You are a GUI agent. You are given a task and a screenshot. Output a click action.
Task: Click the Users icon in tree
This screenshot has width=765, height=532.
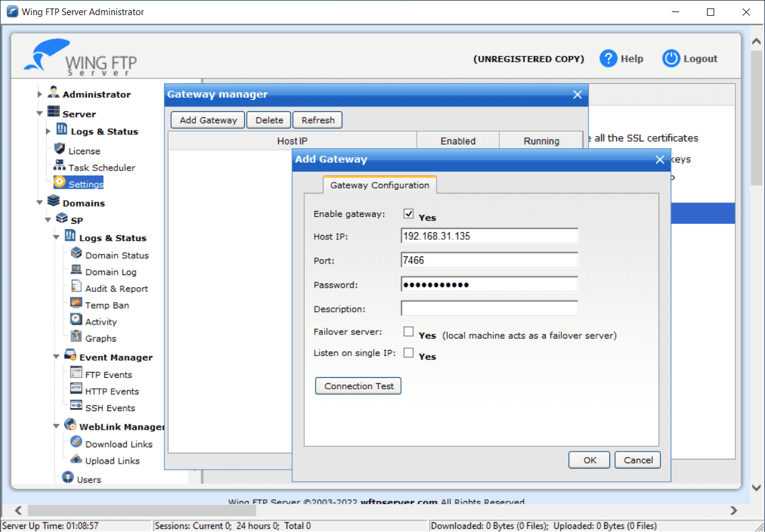click(x=68, y=478)
